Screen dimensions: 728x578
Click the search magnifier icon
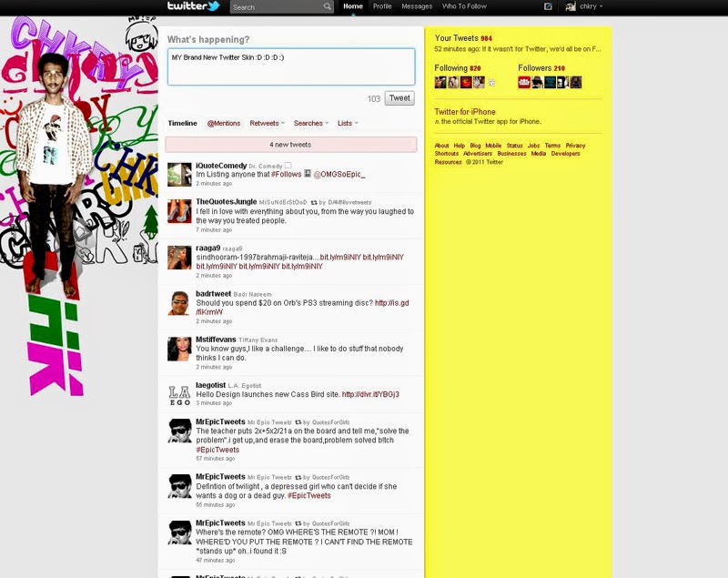(328, 6)
